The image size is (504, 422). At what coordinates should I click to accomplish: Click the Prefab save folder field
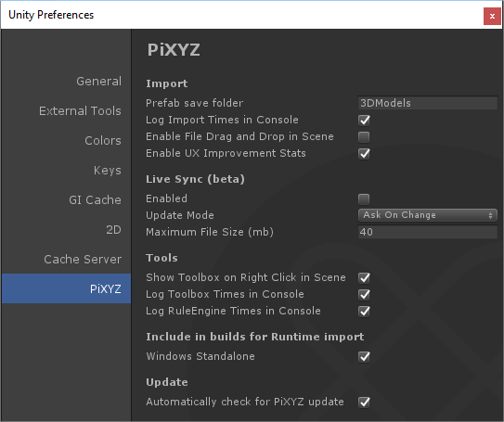point(428,103)
